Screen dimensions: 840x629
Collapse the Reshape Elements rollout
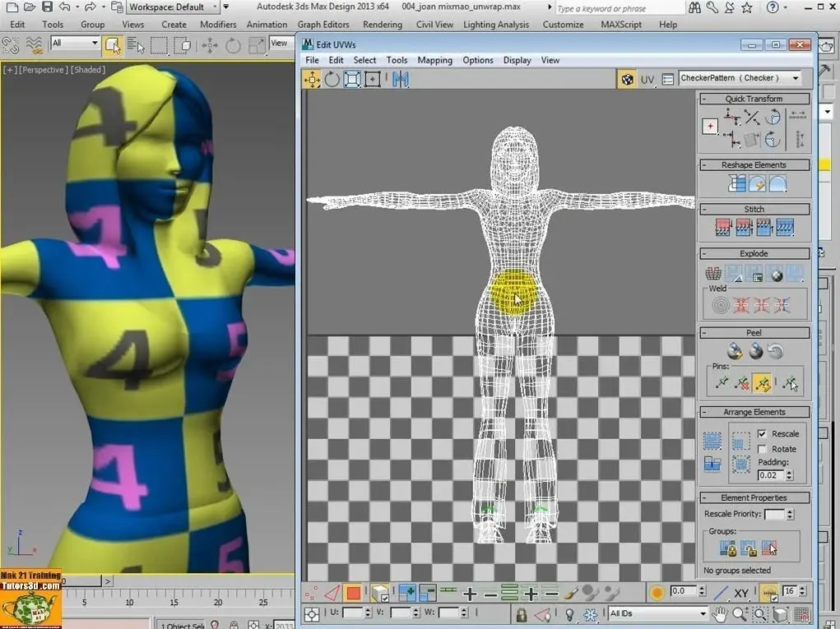click(754, 165)
